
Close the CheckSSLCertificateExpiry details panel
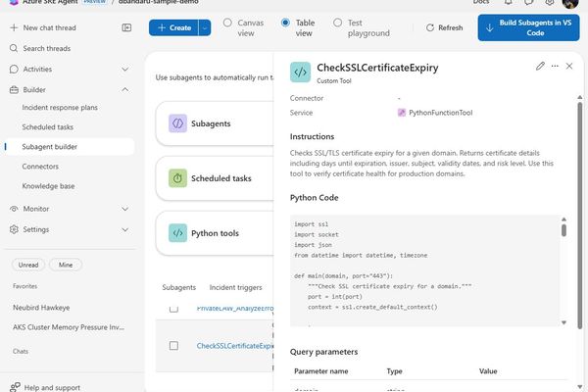pyautogui.click(x=569, y=66)
